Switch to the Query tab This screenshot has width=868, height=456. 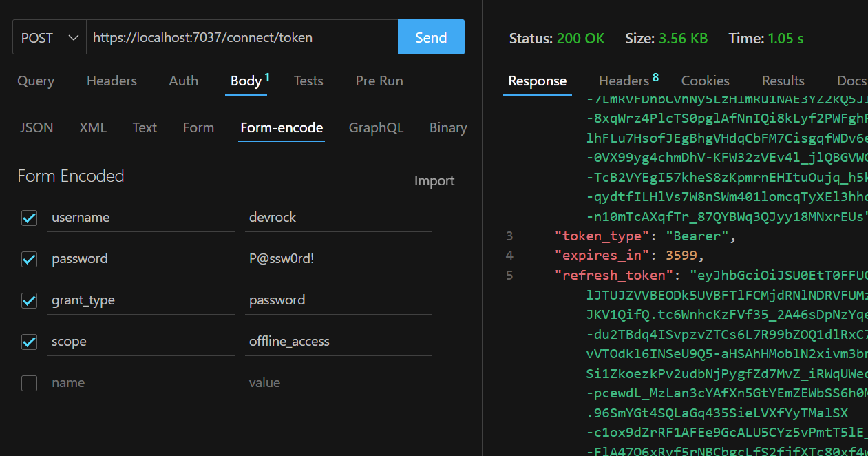(x=36, y=81)
